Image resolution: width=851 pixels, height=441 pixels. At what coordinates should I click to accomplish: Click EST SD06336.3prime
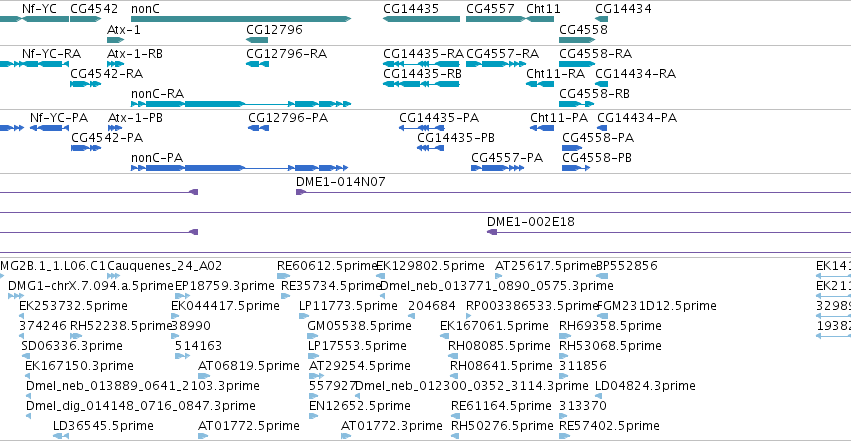click(x=26, y=356)
